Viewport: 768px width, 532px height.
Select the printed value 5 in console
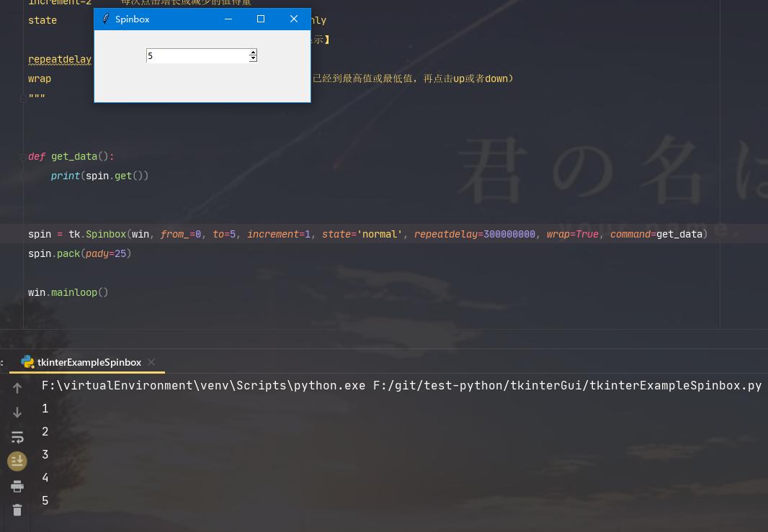click(x=45, y=500)
